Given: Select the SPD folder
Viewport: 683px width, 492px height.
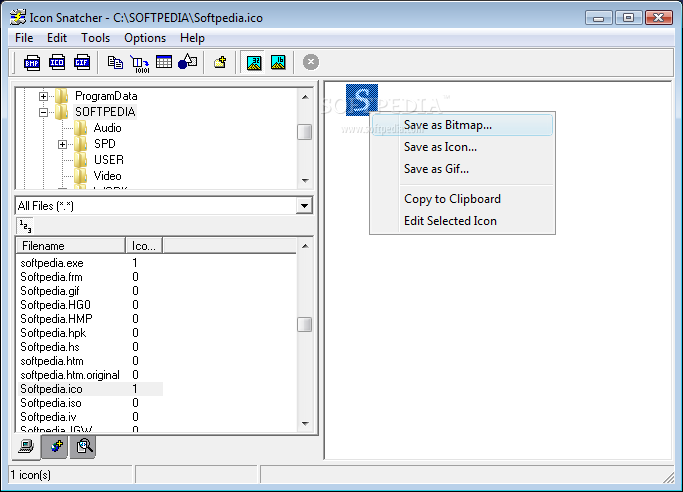Looking at the screenshot, I should (105, 144).
